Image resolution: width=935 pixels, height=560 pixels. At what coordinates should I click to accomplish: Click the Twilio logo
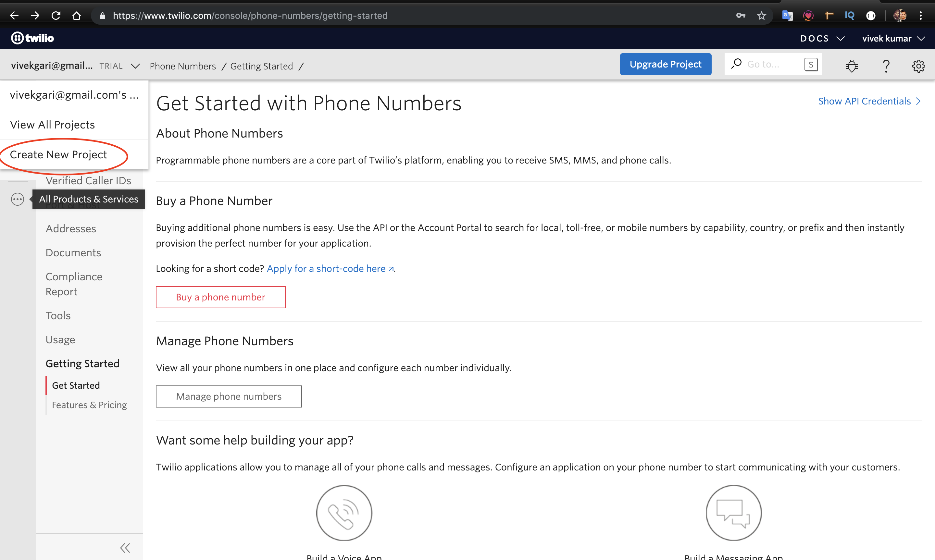click(x=32, y=38)
